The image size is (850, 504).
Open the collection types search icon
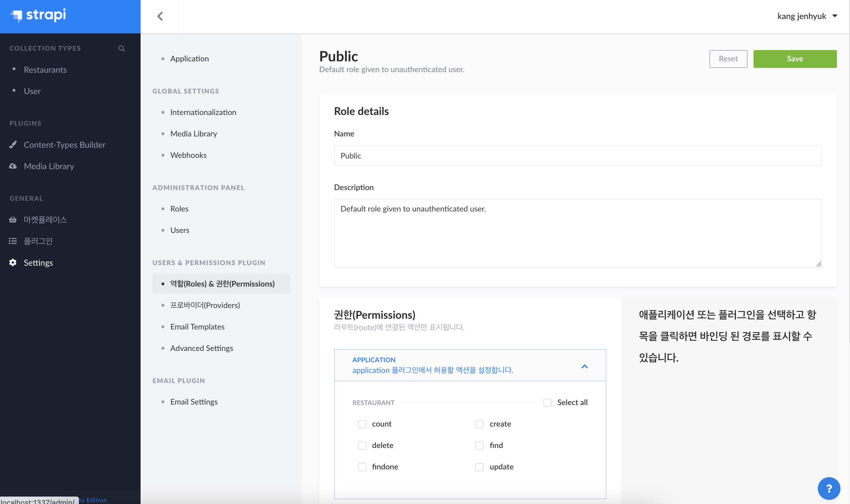click(x=122, y=49)
